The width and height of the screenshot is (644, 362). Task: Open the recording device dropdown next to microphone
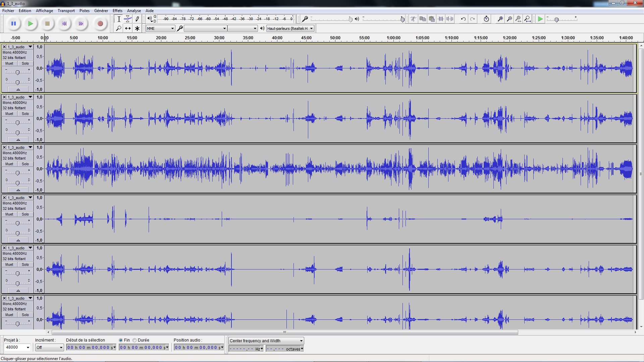pos(205,28)
